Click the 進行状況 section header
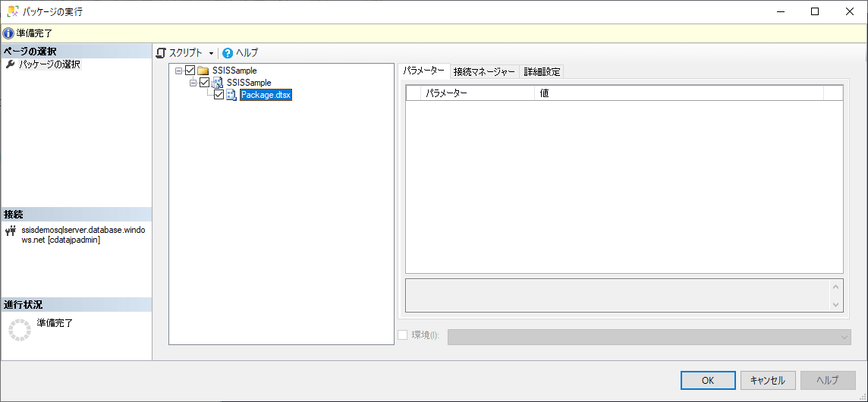Screen dimensions: 868x402 (x=76, y=305)
